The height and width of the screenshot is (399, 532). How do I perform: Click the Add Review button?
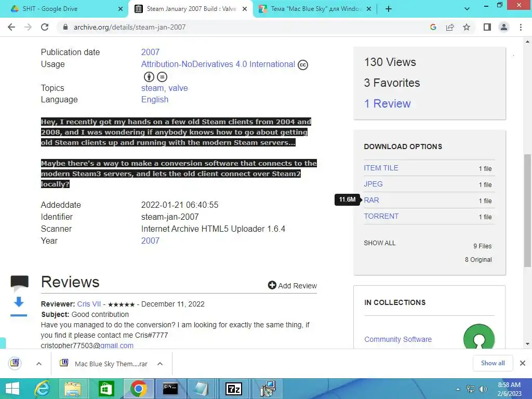click(x=292, y=286)
